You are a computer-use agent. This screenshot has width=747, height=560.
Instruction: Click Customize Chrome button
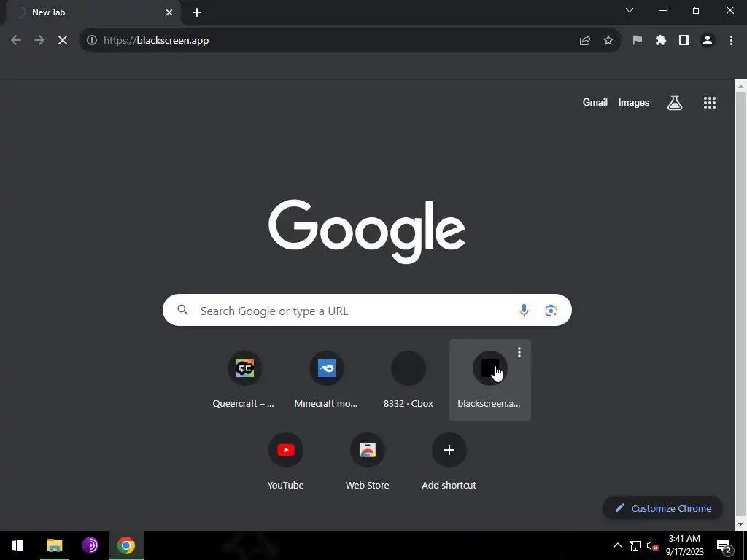click(x=662, y=508)
